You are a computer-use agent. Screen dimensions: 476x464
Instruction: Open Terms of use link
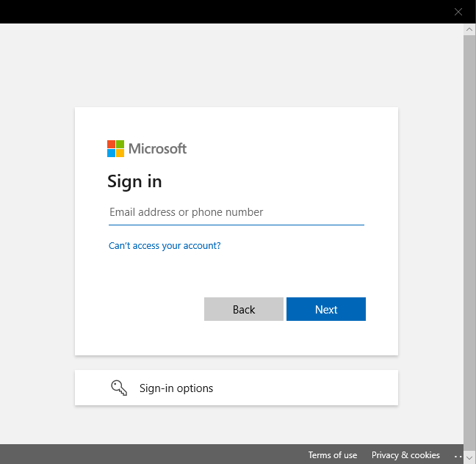(333, 455)
